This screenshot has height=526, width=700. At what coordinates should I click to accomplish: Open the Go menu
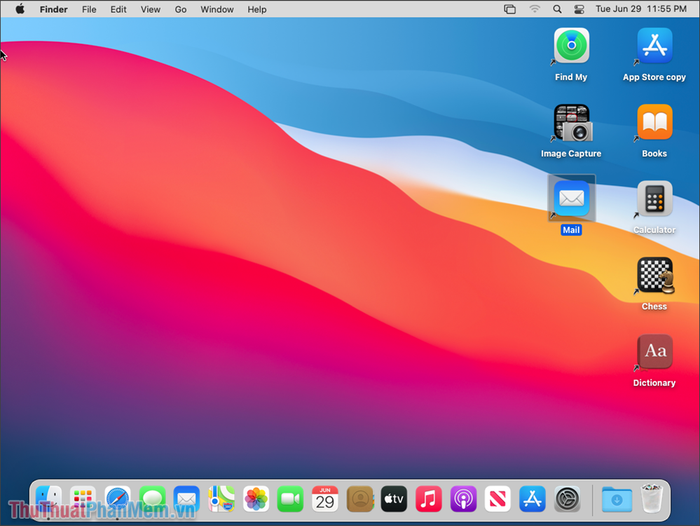pos(180,9)
